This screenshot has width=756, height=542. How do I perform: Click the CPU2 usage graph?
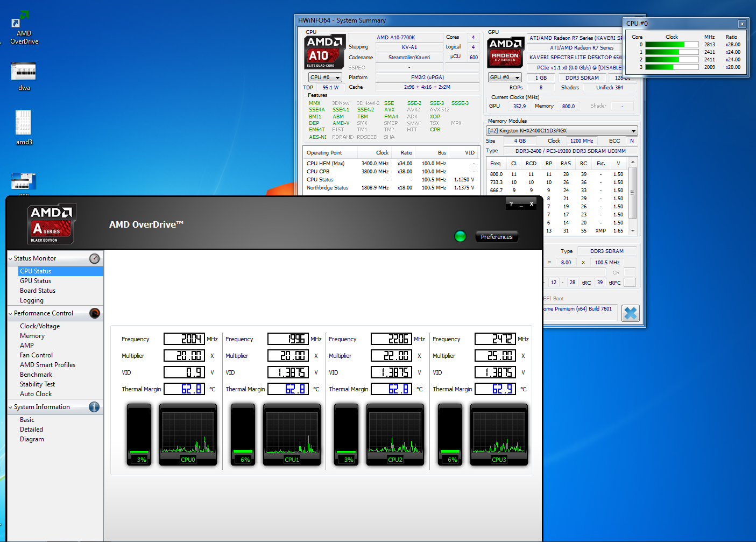[x=395, y=434]
